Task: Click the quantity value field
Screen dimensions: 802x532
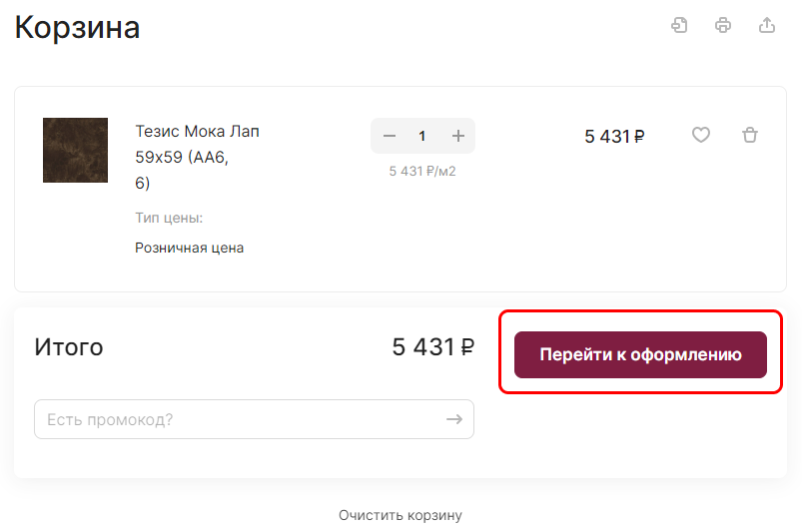Action: 422,136
